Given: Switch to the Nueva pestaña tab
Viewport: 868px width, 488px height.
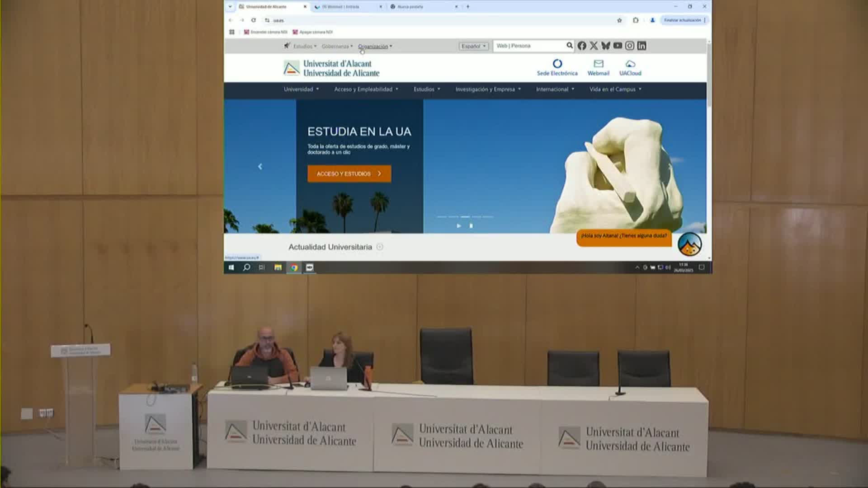Looking at the screenshot, I should (x=424, y=7).
